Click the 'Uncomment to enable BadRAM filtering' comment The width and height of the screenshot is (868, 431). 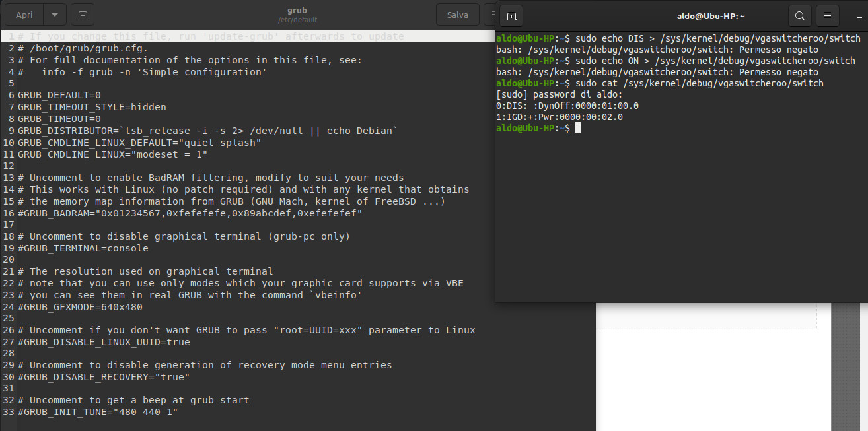pyautogui.click(x=211, y=178)
